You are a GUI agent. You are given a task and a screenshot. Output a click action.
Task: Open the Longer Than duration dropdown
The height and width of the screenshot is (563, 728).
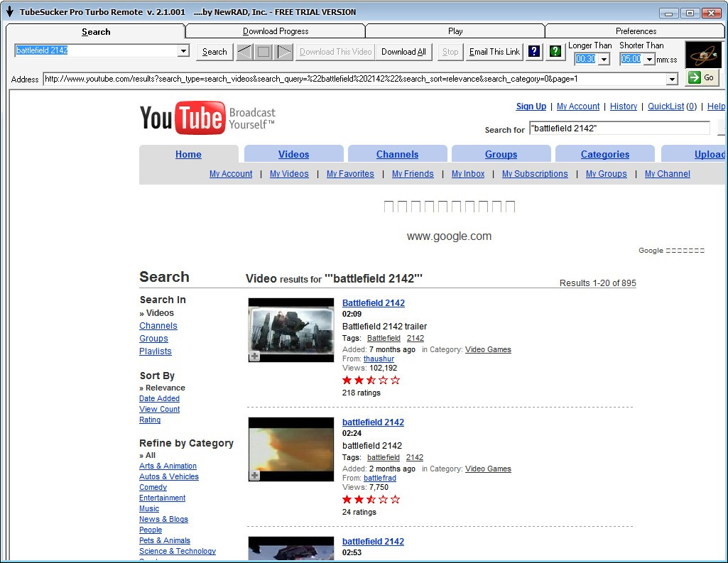point(604,60)
